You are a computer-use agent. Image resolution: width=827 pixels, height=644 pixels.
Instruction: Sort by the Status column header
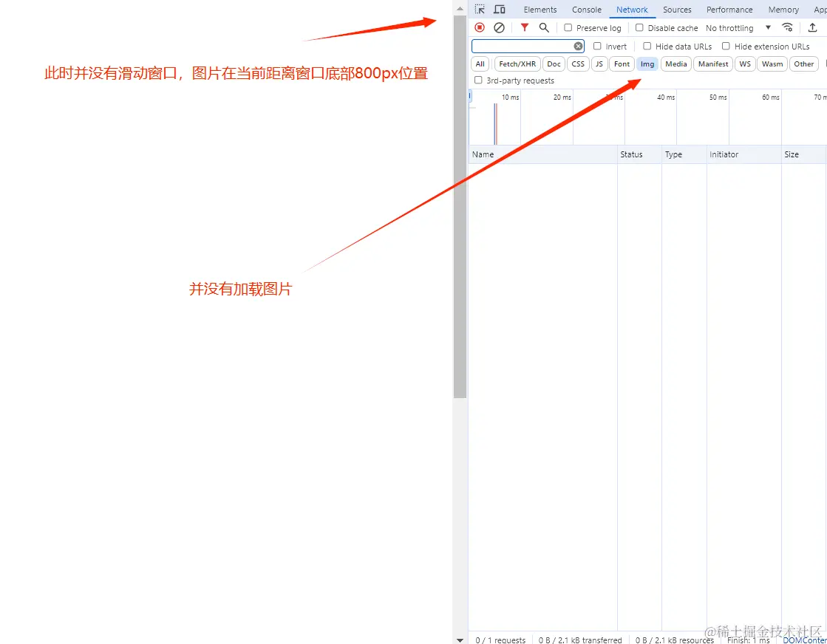639,154
